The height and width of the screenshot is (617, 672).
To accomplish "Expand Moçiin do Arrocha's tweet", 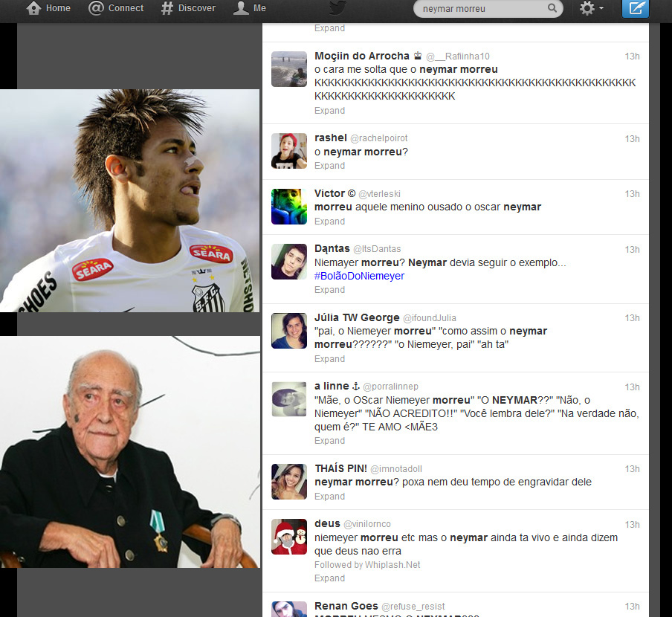I will pyautogui.click(x=329, y=111).
